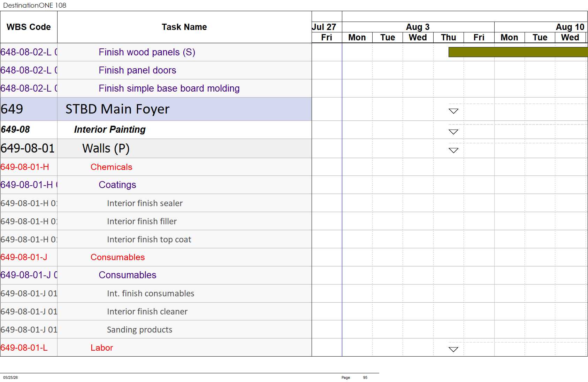Select 'Interior finish filler' task
The height and width of the screenshot is (382, 588).
point(142,221)
